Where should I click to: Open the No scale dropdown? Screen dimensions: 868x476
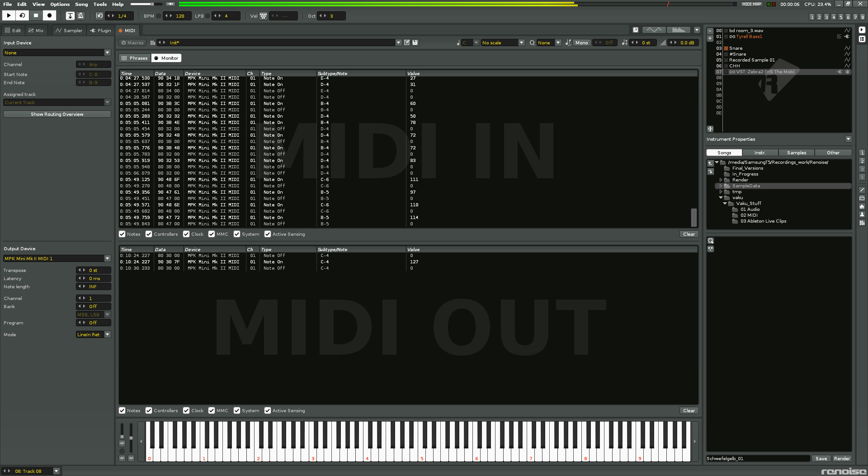[x=503, y=43]
